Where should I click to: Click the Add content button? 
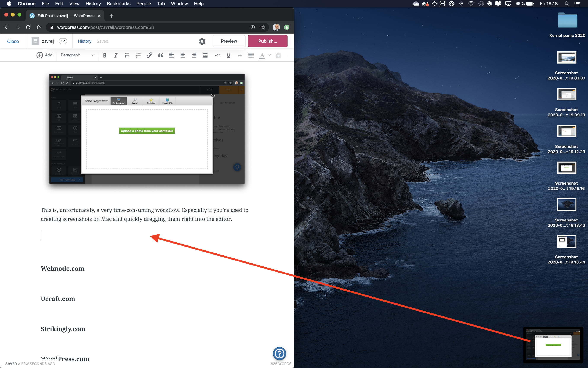pyautogui.click(x=45, y=55)
